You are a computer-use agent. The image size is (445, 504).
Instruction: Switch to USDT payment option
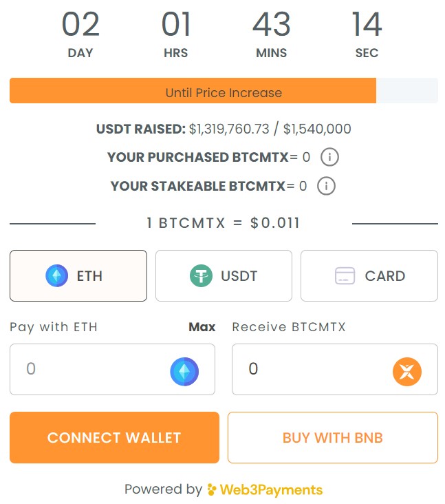click(x=224, y=276)
